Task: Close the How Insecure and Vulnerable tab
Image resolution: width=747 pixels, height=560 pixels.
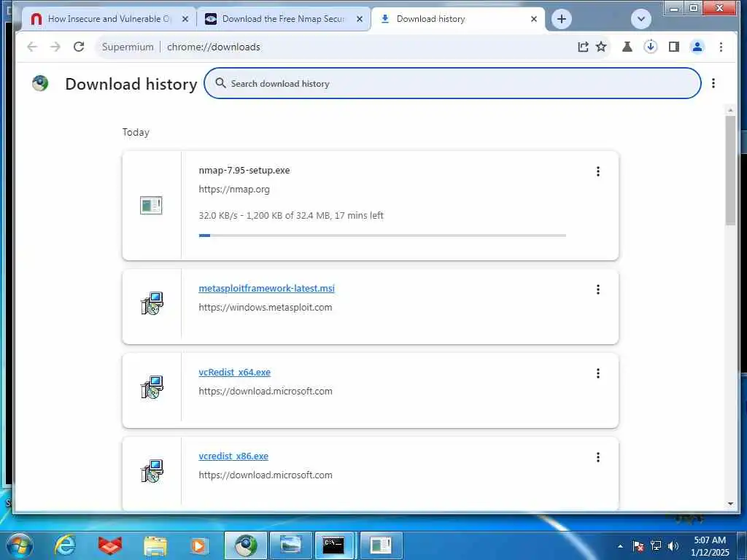Action: click(x=185, y=19)
